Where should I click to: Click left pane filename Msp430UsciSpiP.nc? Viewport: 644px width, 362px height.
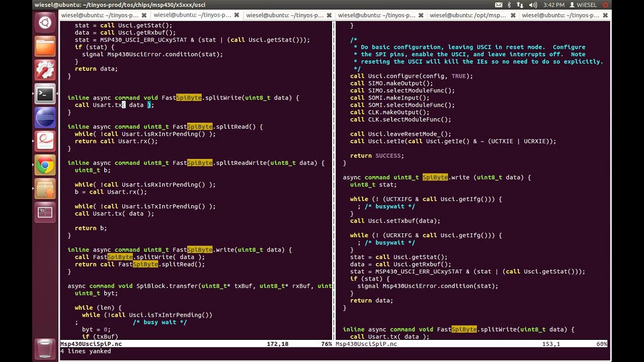coord(91,344)
